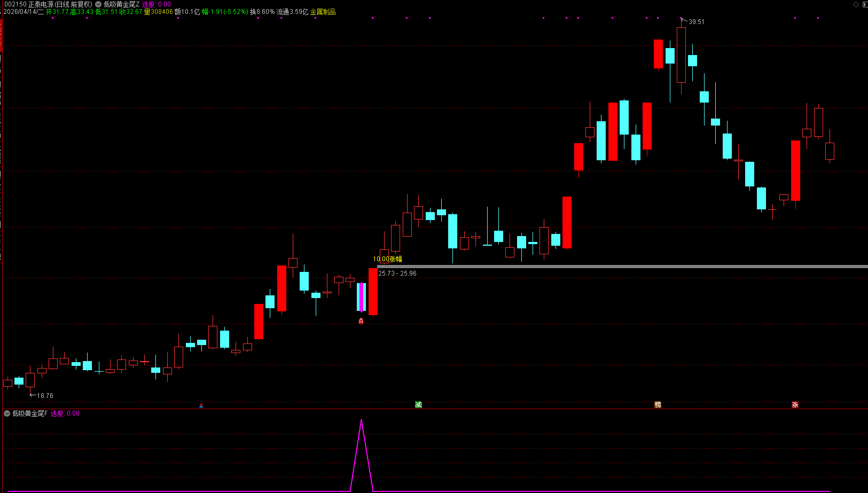
Task: Click the 39.51 high price label
Action: point(696,22)
